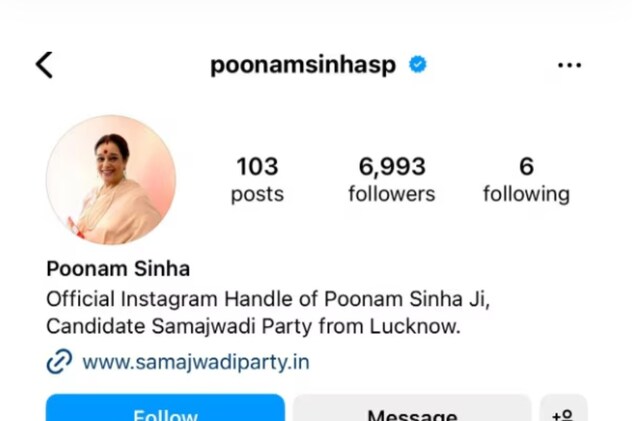Viewport: 632px width, 421px height.
Task: Tap the 'followers' label text
Action: [x=392, y=194]
